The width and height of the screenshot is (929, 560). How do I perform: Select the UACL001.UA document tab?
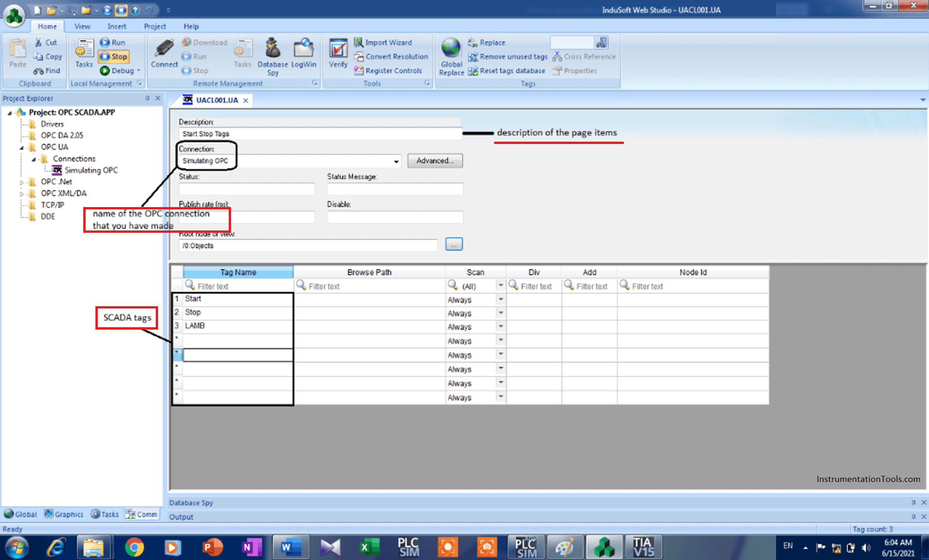tap(217, 100)
